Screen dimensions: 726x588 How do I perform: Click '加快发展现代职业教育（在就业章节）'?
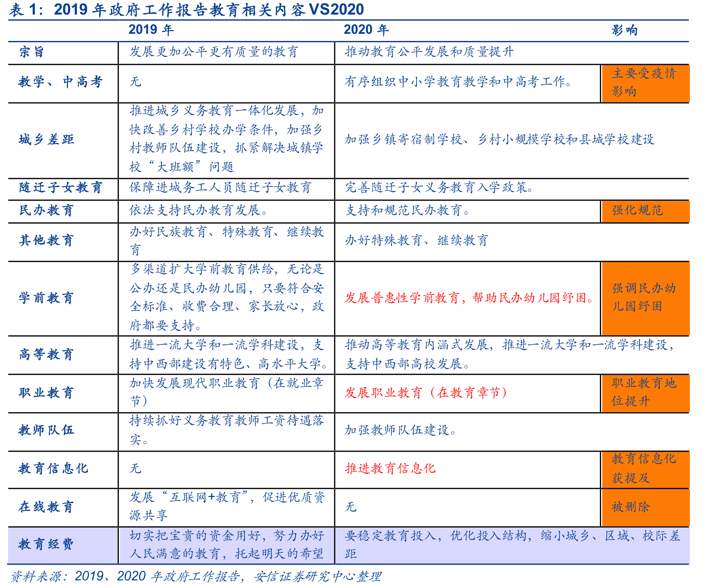coord(227,392)
